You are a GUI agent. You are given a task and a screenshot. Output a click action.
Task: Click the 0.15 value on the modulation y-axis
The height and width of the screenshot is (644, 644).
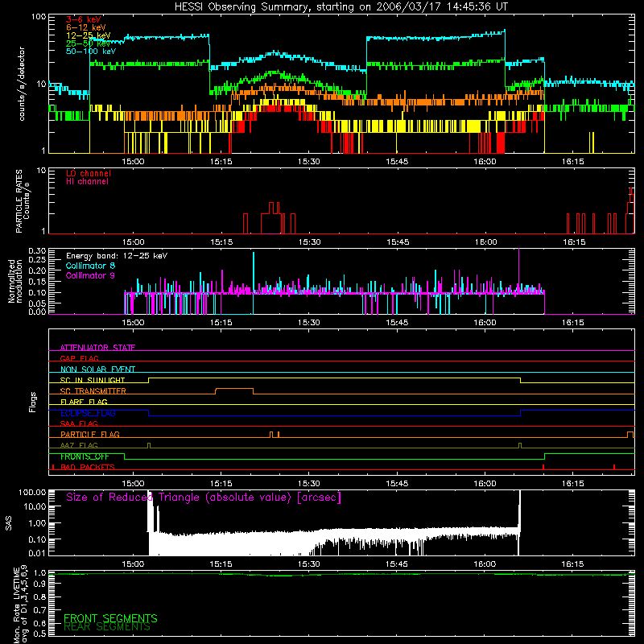pyautogui.click(x=37, y=281)
